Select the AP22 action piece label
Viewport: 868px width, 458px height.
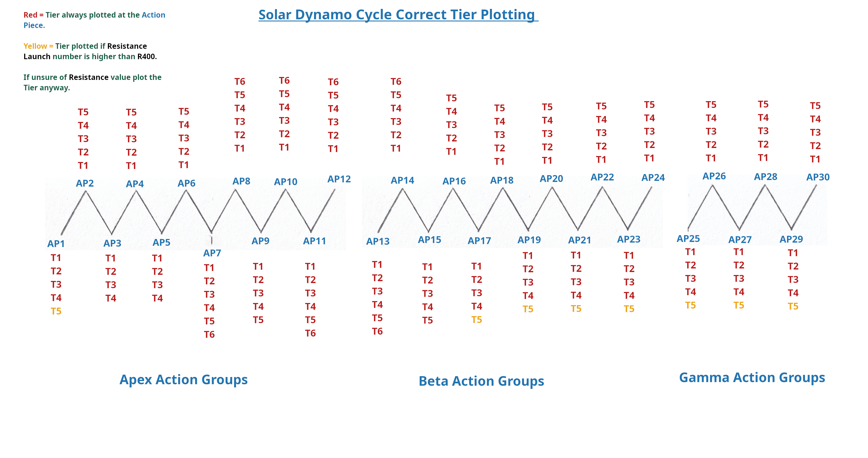click(x=602, y=177)
